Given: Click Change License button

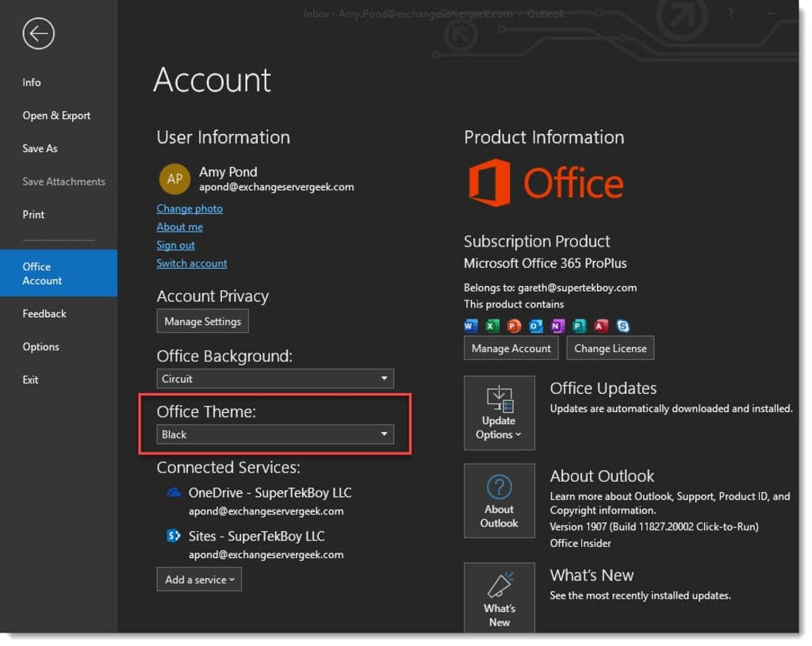Looking at the screenshot, I should tap(611, 348).
